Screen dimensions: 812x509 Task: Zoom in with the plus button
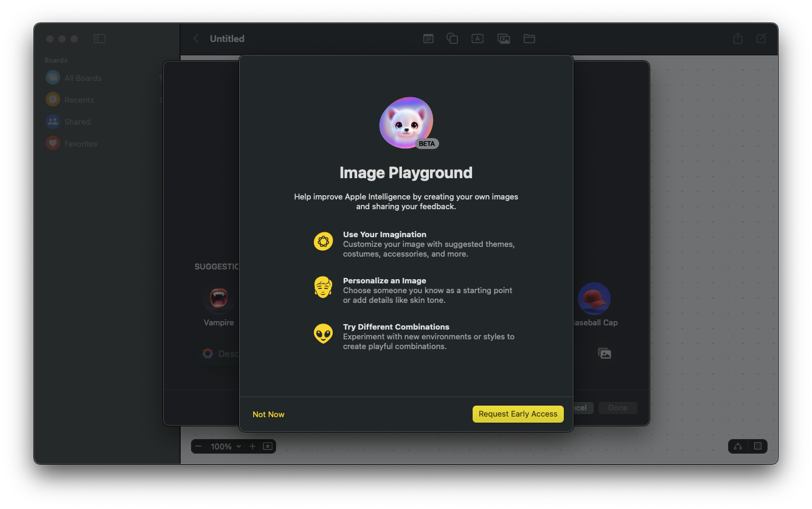[252, 446]
